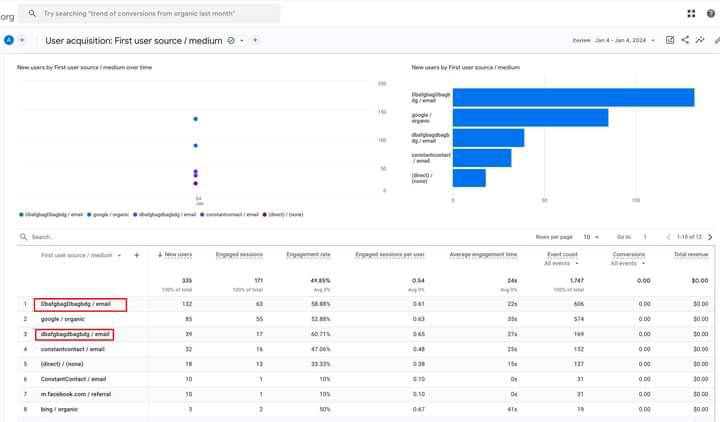Click row 1 'Dbafgbagdbagbdg / email'
Image resolution: width=720 pixels, height=422 pixels.
[x=76, y=304]
